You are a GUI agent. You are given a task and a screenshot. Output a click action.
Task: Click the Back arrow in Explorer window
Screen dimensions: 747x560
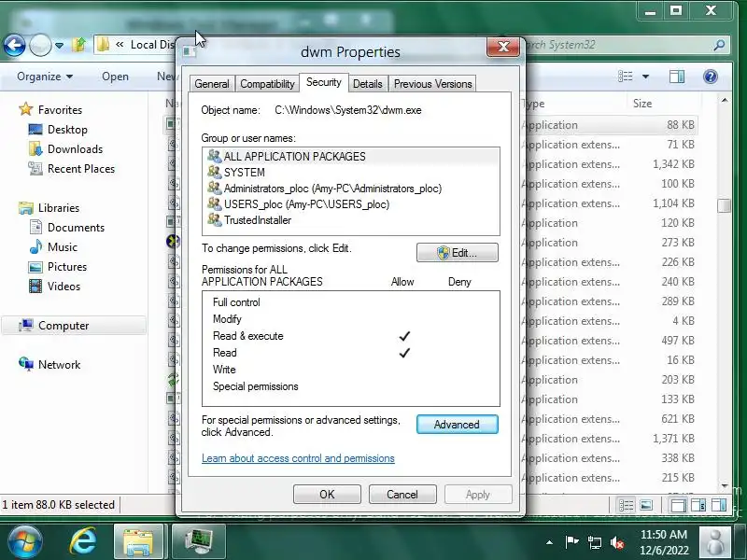pos(14,46)
